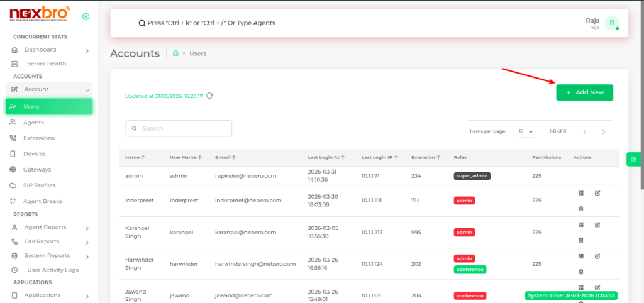The image size is (644, 303).
Task: Sort by Last Login At column
Action: [x=343, y=157]
